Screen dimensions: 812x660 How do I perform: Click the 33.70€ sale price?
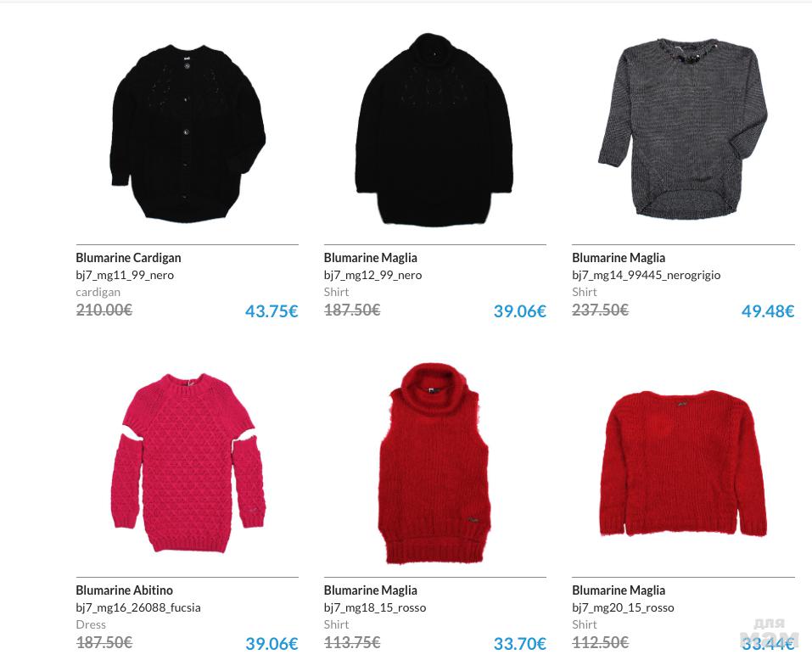(x=519, y=643)
